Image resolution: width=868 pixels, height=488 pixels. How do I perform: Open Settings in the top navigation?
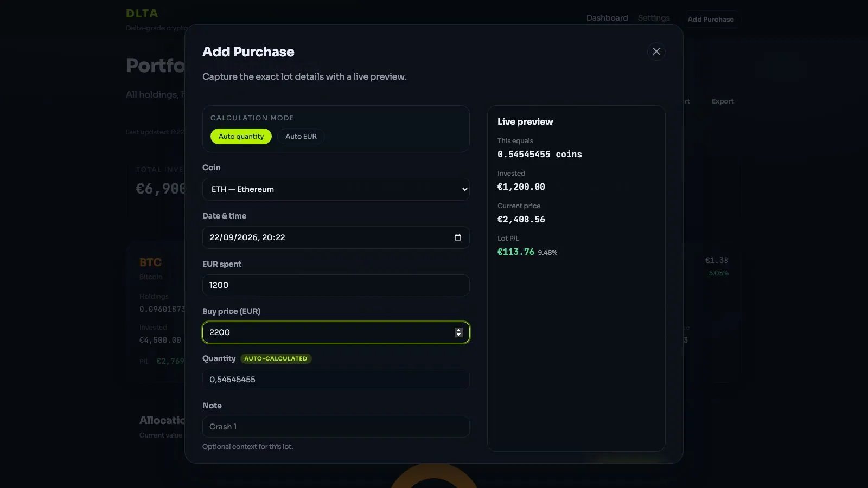(654, 18)
